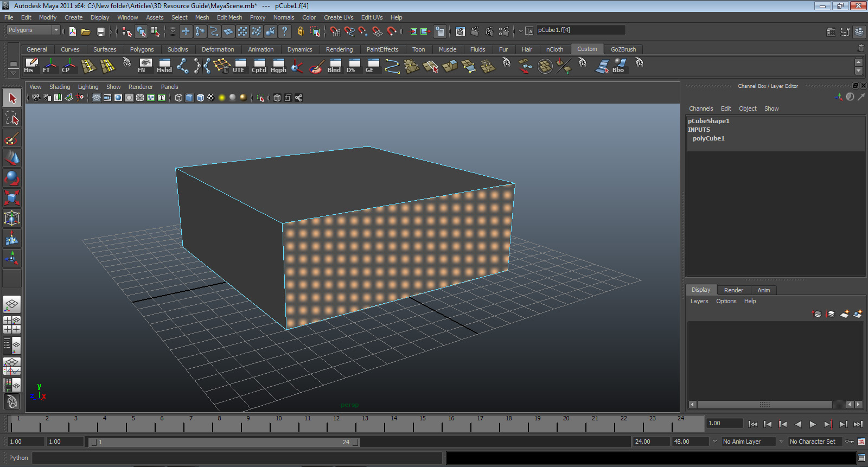The width and height of the screenshot is (868, 467).
Task: Choose the Rotate tool sphere icon
Action: [x=12, y=178]
